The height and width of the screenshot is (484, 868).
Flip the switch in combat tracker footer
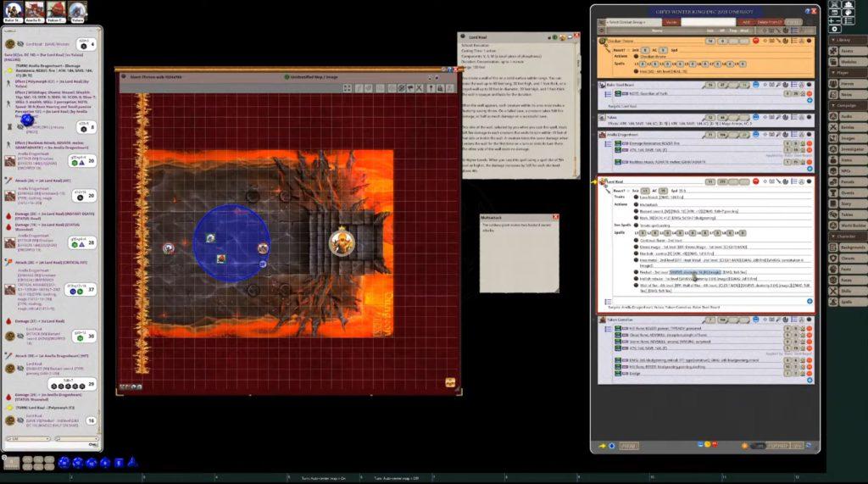[x=758, y=446]
